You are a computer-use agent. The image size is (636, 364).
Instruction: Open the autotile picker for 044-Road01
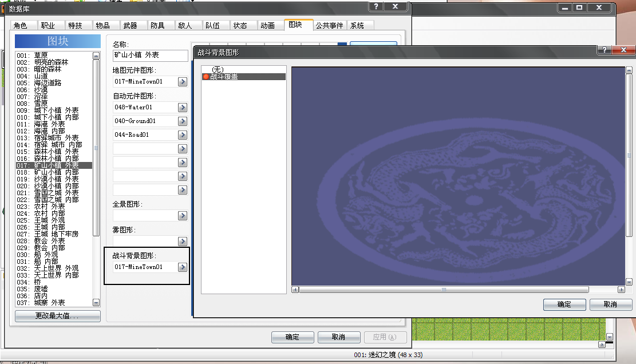(x=183, y=135)
